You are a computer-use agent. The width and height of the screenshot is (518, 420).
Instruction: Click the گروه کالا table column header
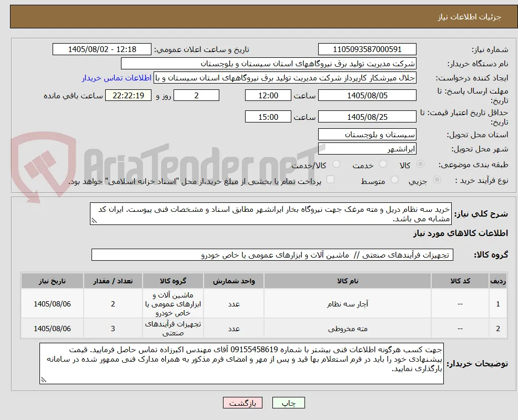pos(173,281)
